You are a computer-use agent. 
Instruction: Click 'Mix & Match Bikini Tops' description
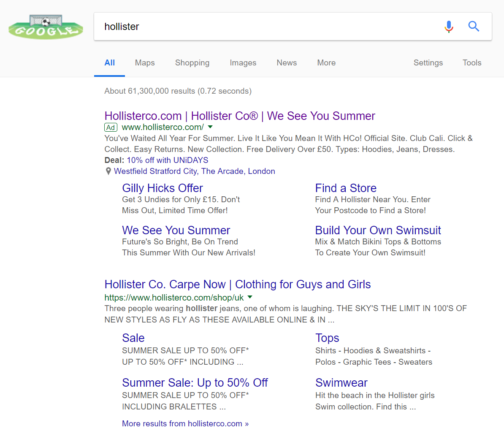click(x=378, y=247)
